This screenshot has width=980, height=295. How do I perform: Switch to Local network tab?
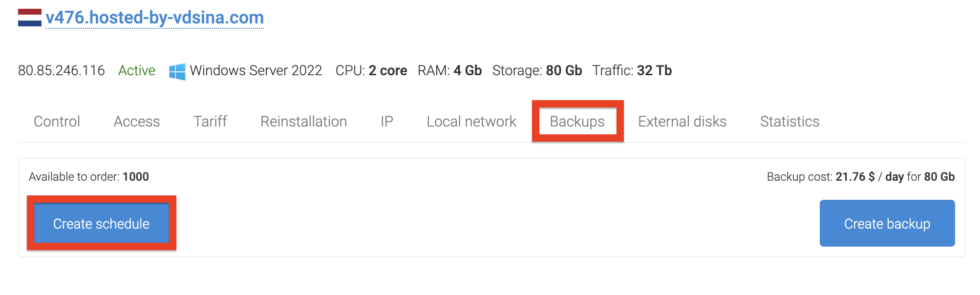tap(471, 121)
